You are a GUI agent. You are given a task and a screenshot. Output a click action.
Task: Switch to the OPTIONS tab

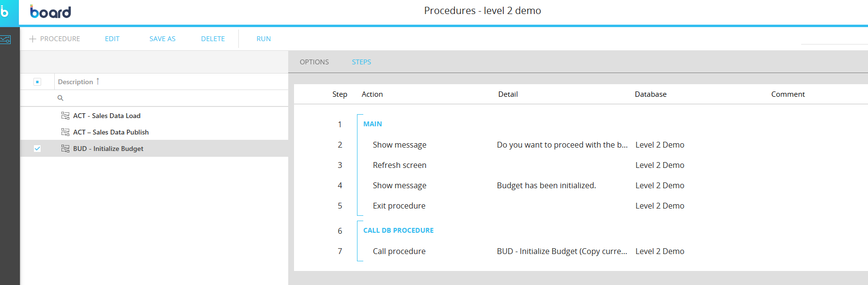[314, 62]
